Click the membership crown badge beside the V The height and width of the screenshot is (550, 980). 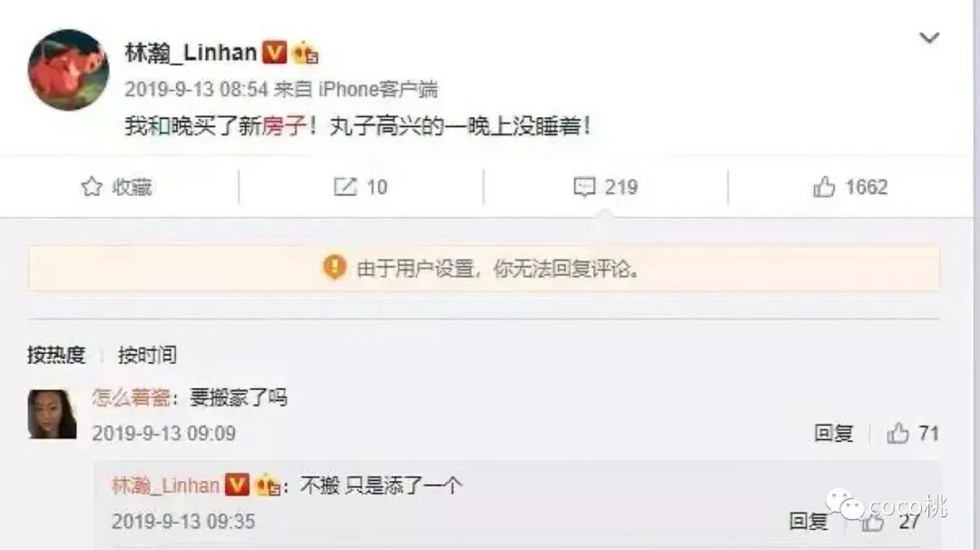coord(306,54)
